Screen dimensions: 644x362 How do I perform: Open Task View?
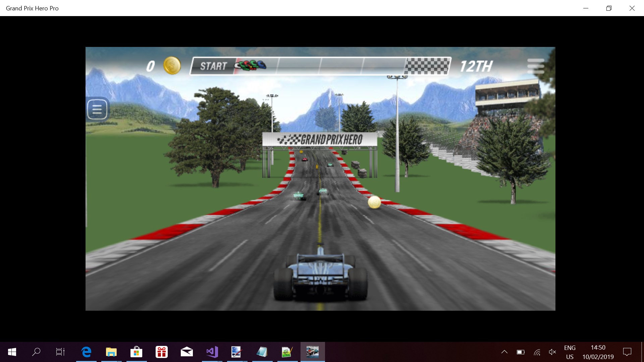[x=60, y=352]
